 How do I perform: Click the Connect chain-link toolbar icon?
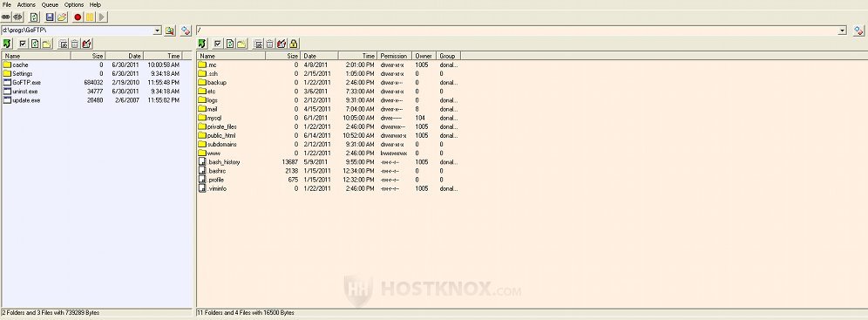[6, 17]
